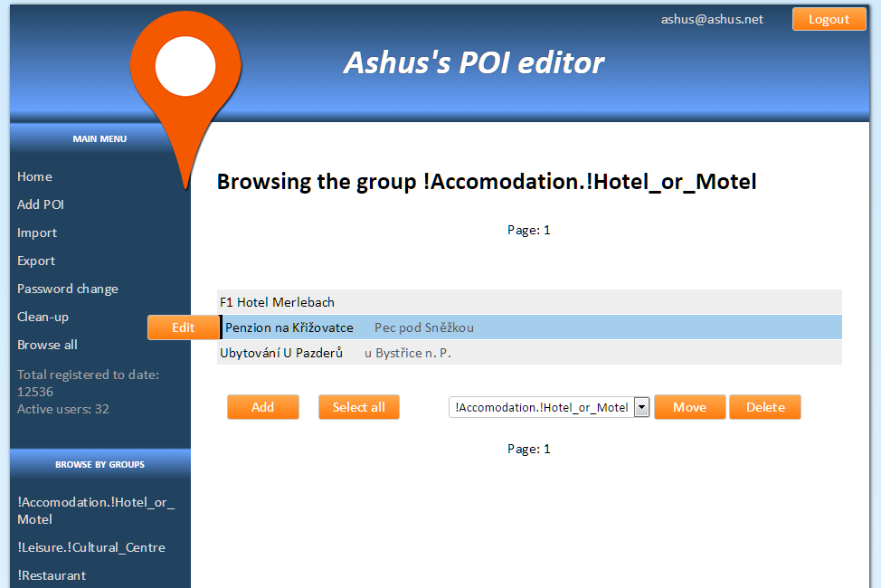Screen dimensions: 881x588
Task: Select the F1 Hotel Merlebach row
Action: coord(277,302)
